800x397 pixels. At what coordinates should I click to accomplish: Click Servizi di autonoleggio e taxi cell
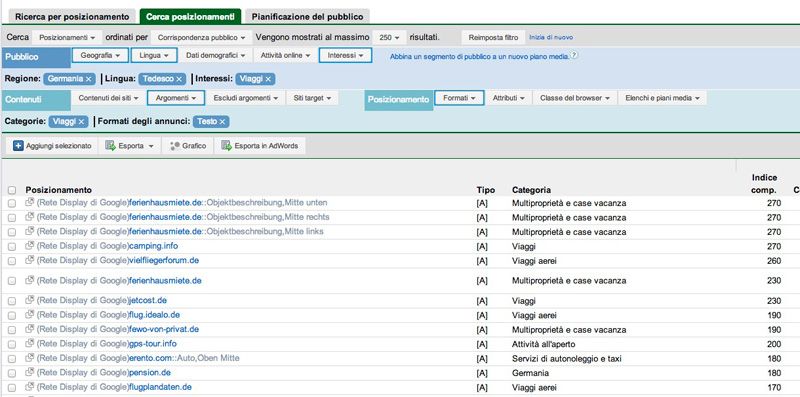click(x=567, y=359)
